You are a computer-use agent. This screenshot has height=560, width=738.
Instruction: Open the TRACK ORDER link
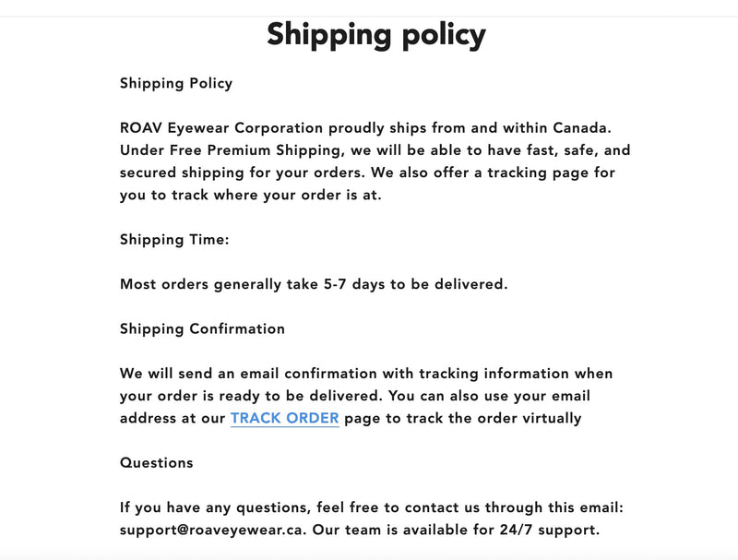pos(284,418)
